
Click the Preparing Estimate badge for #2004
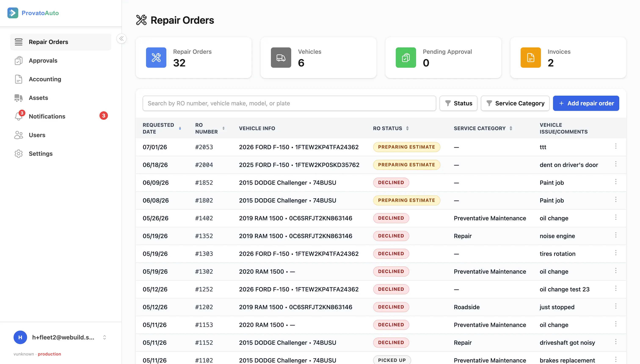click(407, 165)
